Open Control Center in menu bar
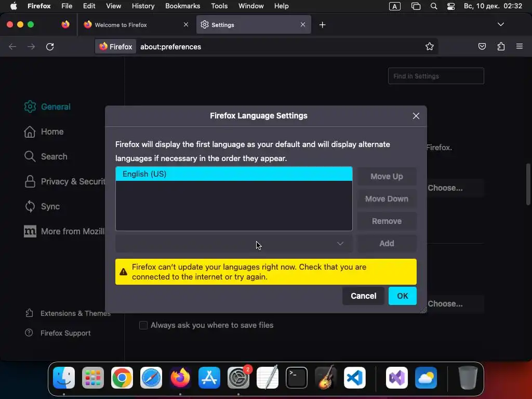The height and width of the screenshot is (399, 532). tap(450, 6)
